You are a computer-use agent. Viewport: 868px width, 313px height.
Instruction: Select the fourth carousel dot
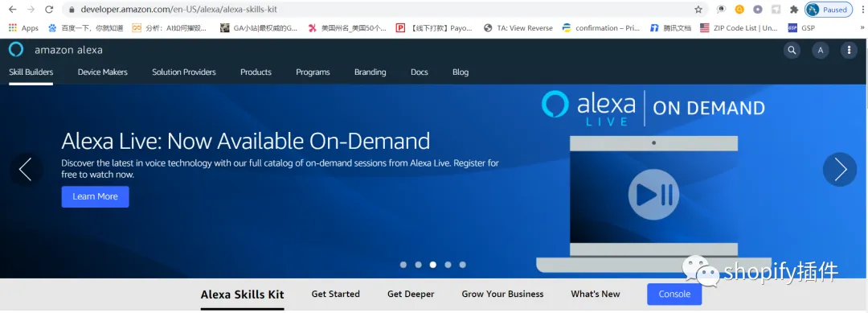point(448,265)
